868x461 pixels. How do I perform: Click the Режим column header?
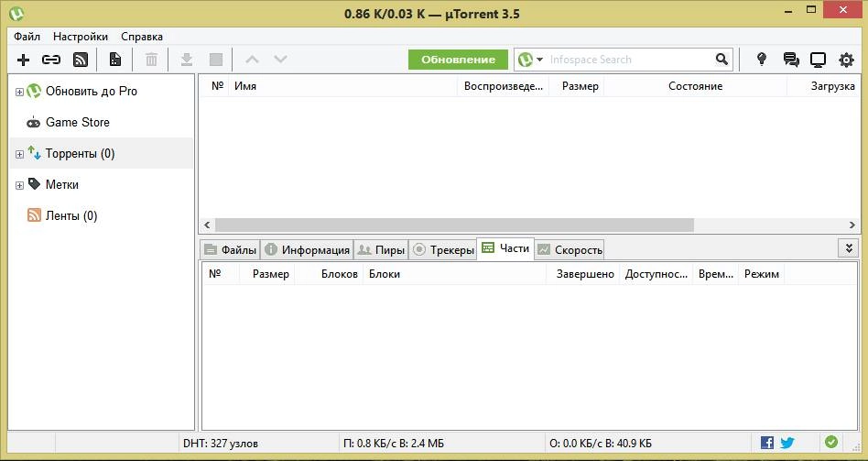(x=762, y=274)
